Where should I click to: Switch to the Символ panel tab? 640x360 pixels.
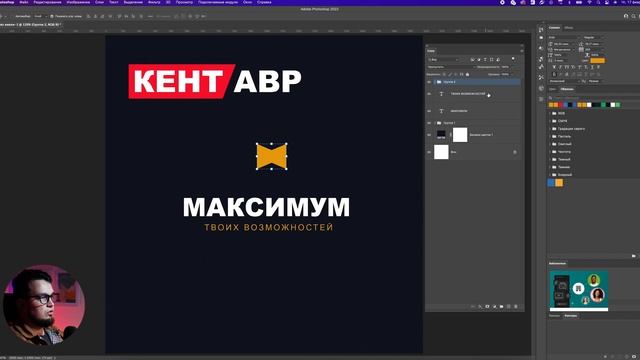point(554,27)
